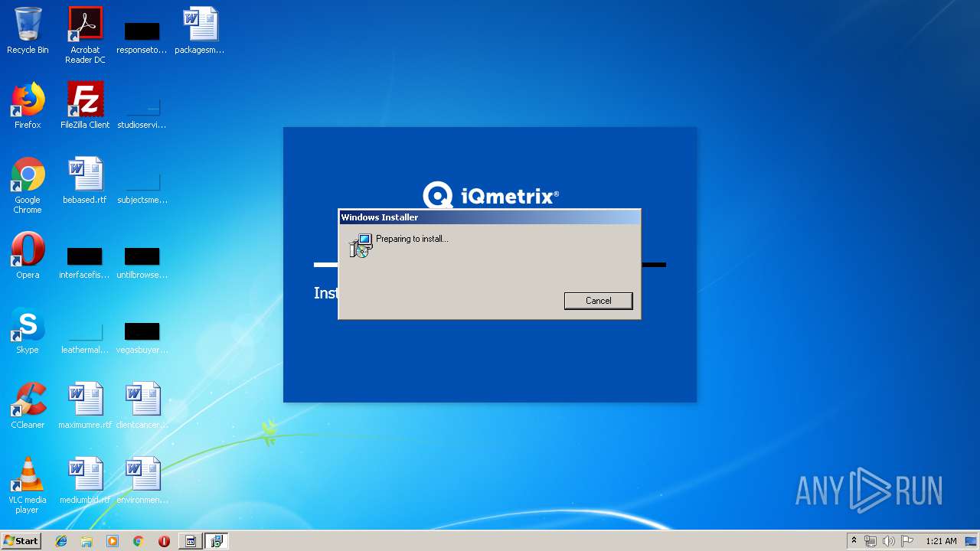Select interfacefis... desktop file
The width and height of the screenshot is (980, 551).
point(85,262)
